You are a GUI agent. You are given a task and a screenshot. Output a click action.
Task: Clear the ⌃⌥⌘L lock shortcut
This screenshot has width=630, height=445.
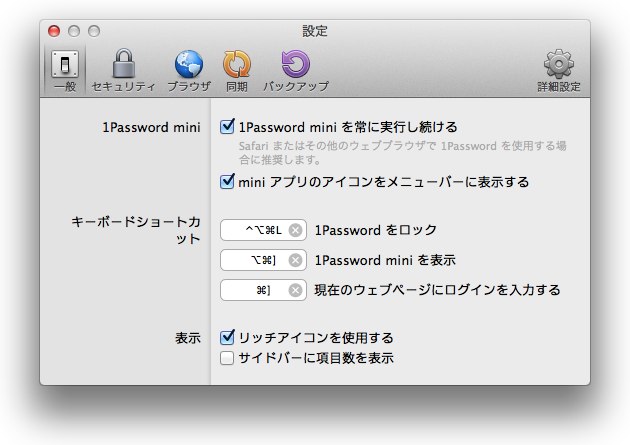295,230
